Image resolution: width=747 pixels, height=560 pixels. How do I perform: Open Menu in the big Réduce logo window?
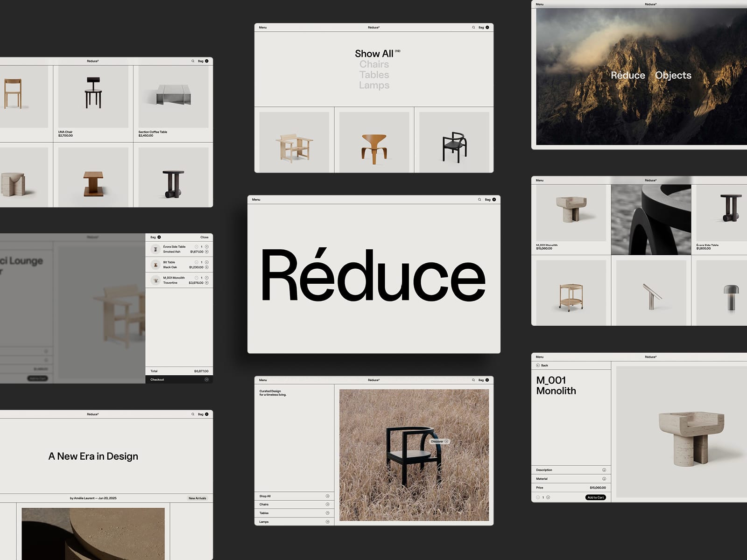(256, 200)
